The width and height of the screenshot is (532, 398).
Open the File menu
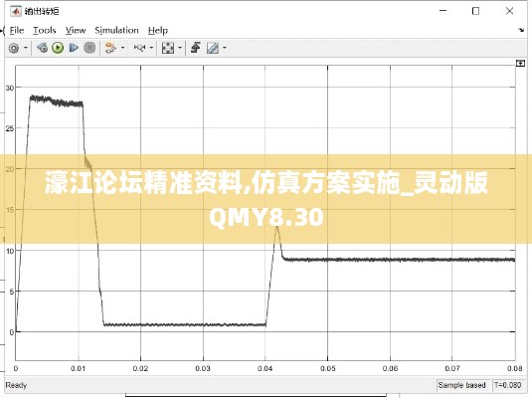pyautogui.click(x=17, y=31)
